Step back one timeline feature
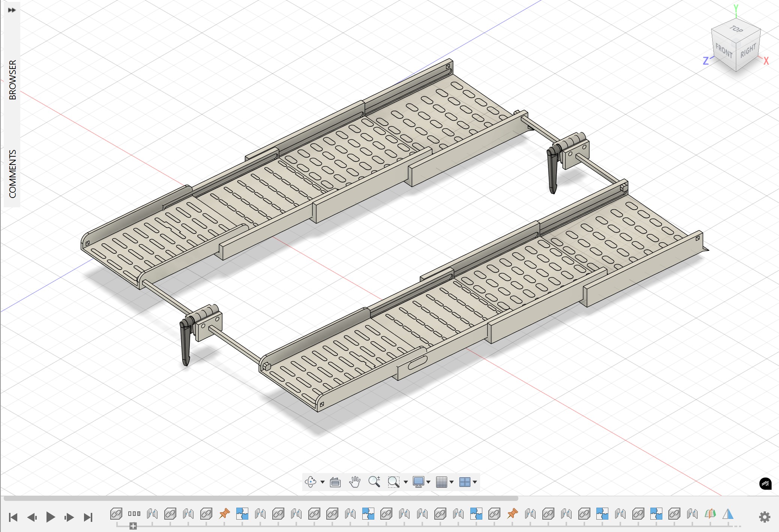 [32, 517]
